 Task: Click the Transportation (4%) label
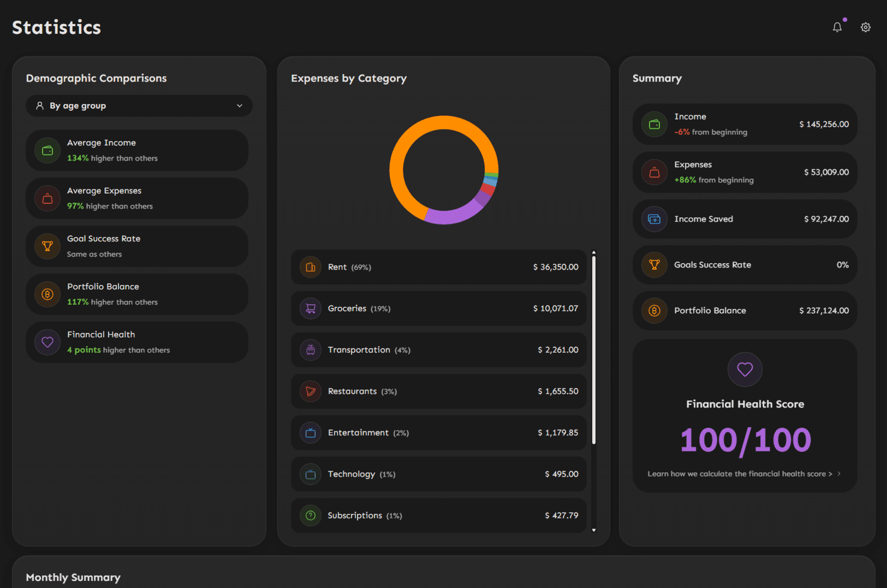pyautogui.click(x=369, y=351)
